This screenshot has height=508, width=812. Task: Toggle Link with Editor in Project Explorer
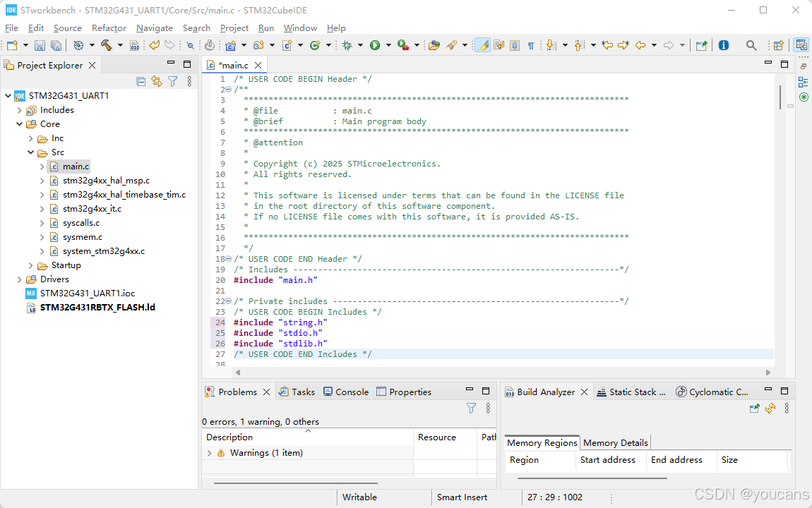[156, 81]
